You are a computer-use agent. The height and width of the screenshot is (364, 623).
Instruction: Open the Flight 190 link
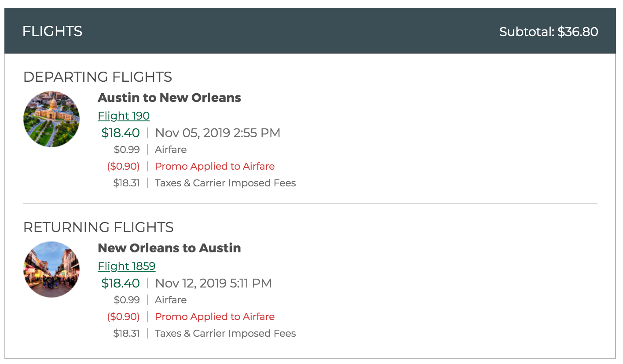tap(124, 116)
